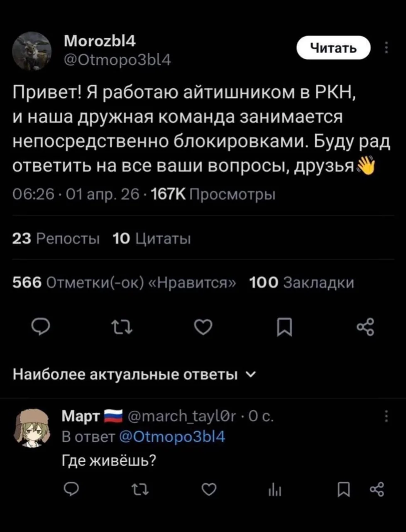View analytics of Март reply
This screenshot has width=406, height=532.
(x=275, y=491)
